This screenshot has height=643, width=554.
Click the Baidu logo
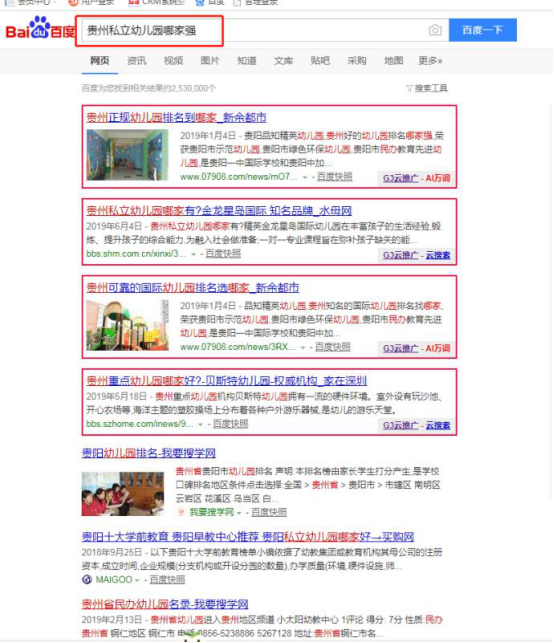pyautogui.click(x=40, y=28)
